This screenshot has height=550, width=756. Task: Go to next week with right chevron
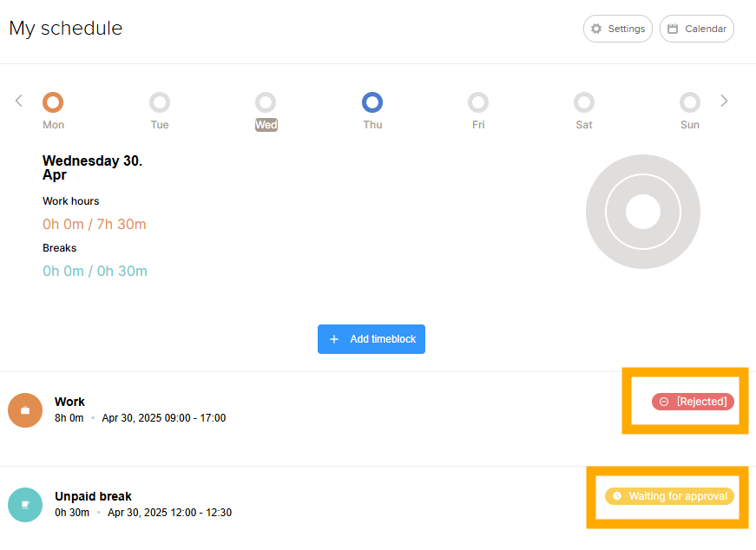(x=724, y=101)
